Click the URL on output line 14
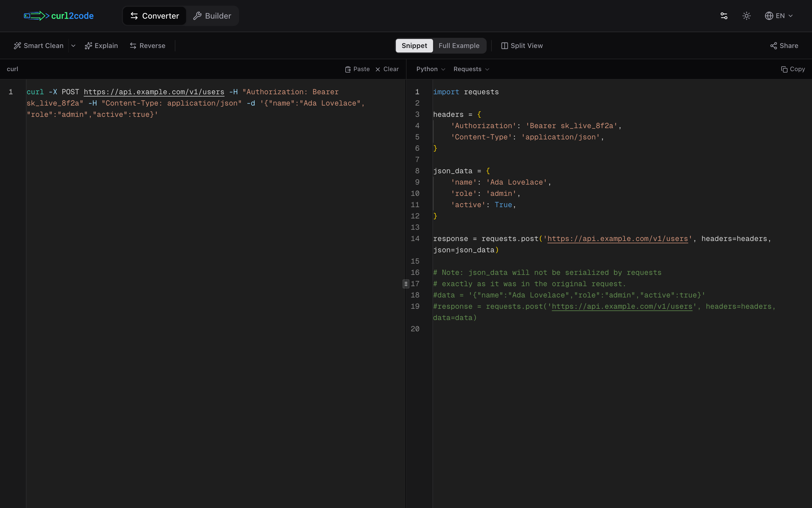Image resolution: width=812 pixels, height=508 pixels. (x=617, y=239)
